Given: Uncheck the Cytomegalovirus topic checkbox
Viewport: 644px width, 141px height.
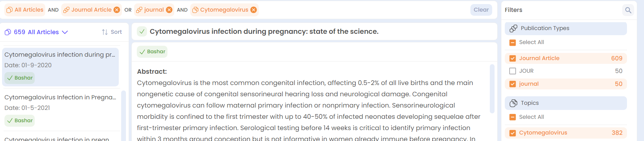Looking at the screenshot, I should coord(513,133).
